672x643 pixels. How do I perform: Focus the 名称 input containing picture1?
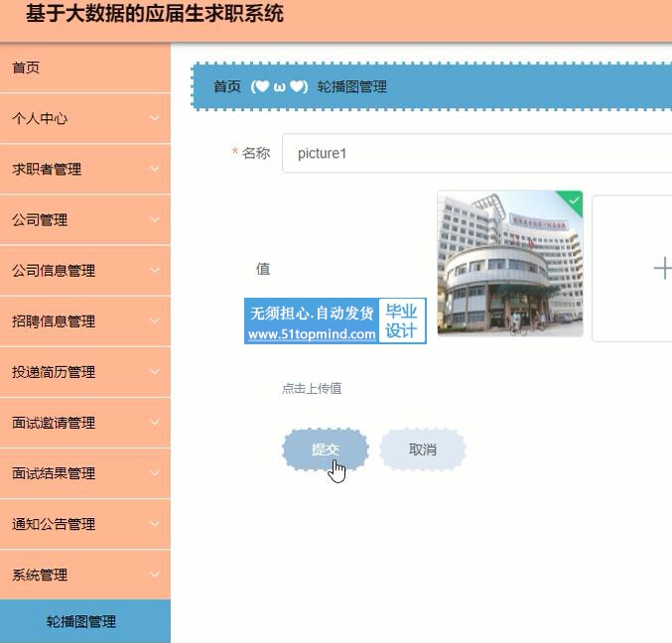(476, 153)
